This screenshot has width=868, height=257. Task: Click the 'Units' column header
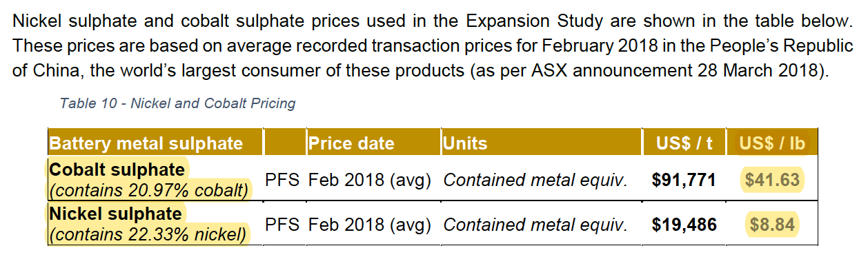[x=465, y=143]
